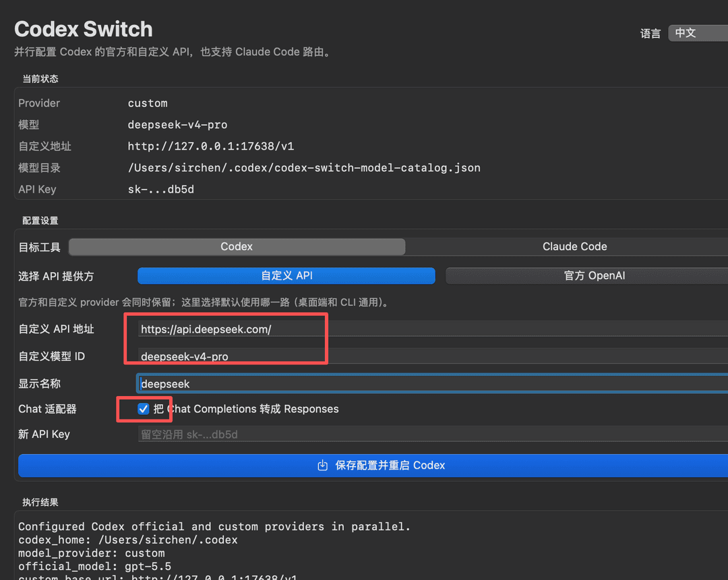Click the "Configured Codex official and custom providers" line
728x580 pixels.
click(x=214, y=527)
